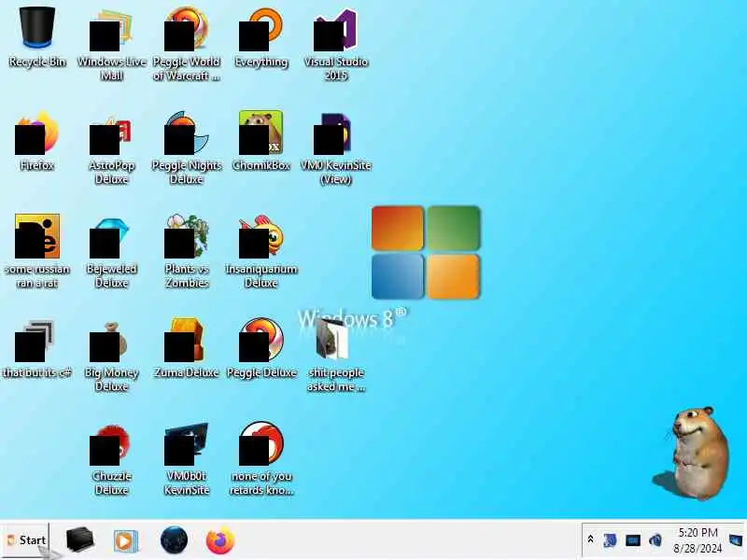Open the taskbar clock showing 5:20 PM
747x560 pixels.
click(698, 540)
